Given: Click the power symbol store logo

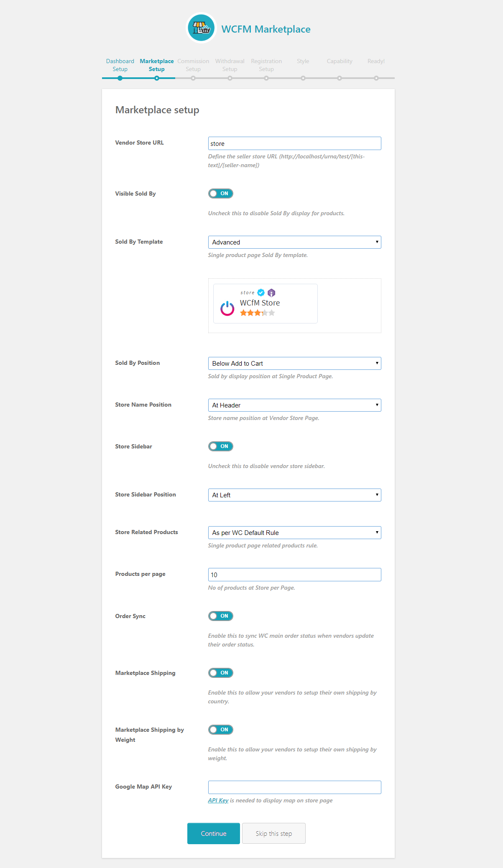Looking at the screenshot, I should point(227,308).
